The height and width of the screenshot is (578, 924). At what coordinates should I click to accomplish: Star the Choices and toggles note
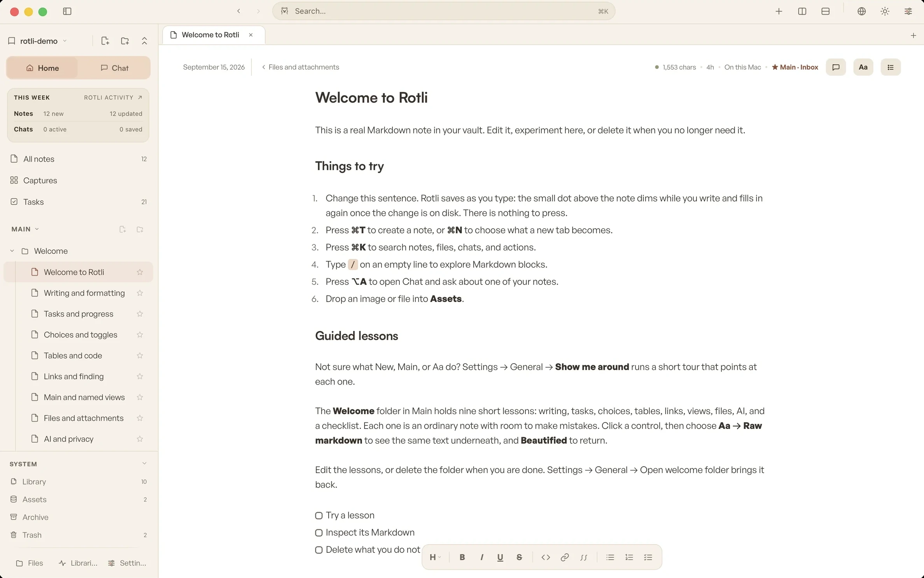click(x=140, y=335)
